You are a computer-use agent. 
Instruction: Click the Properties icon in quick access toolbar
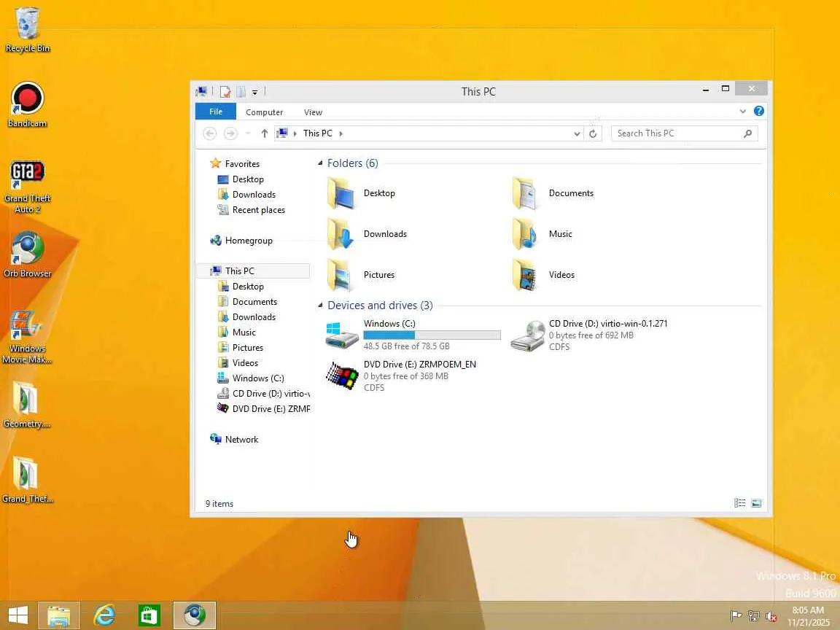[x=225, y=92]
